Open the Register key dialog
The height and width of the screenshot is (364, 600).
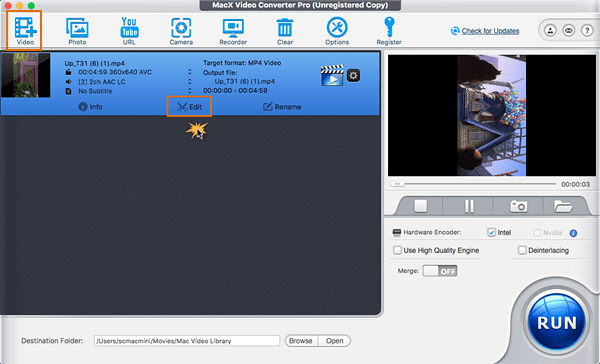(x=389, y=31)
